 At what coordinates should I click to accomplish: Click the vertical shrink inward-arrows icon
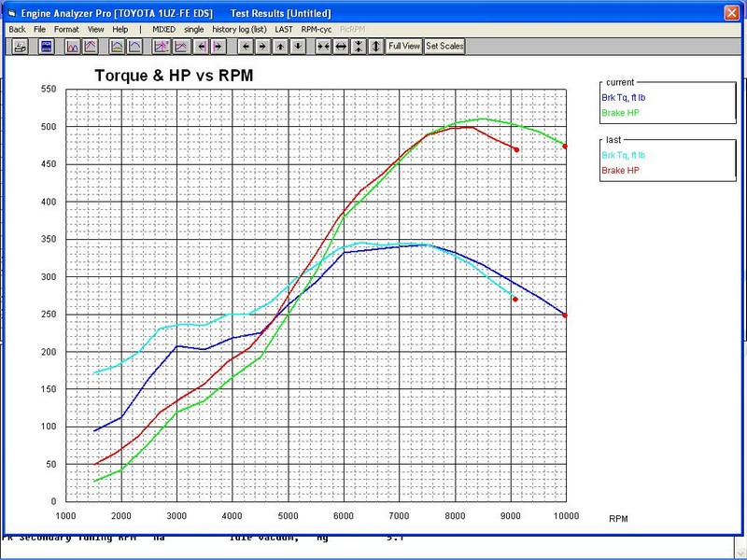pyautogui.click(x=359, y=46)
